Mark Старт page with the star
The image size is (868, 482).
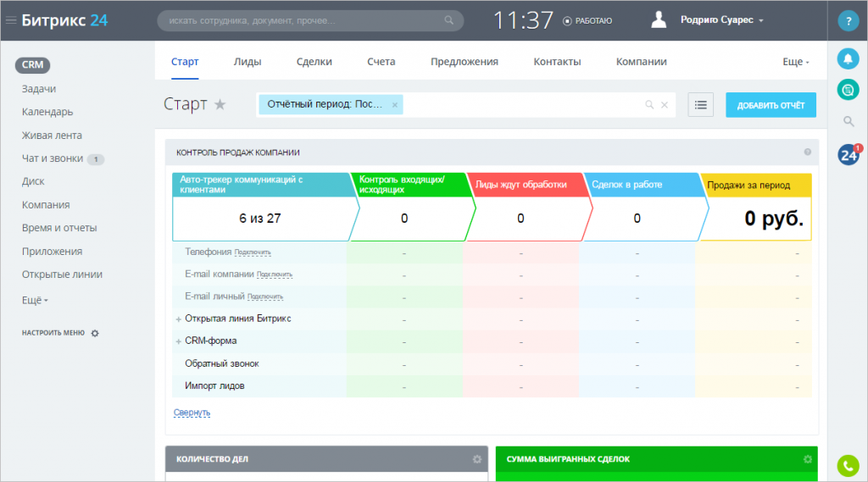pyautogui.click(x=220, y=104)
